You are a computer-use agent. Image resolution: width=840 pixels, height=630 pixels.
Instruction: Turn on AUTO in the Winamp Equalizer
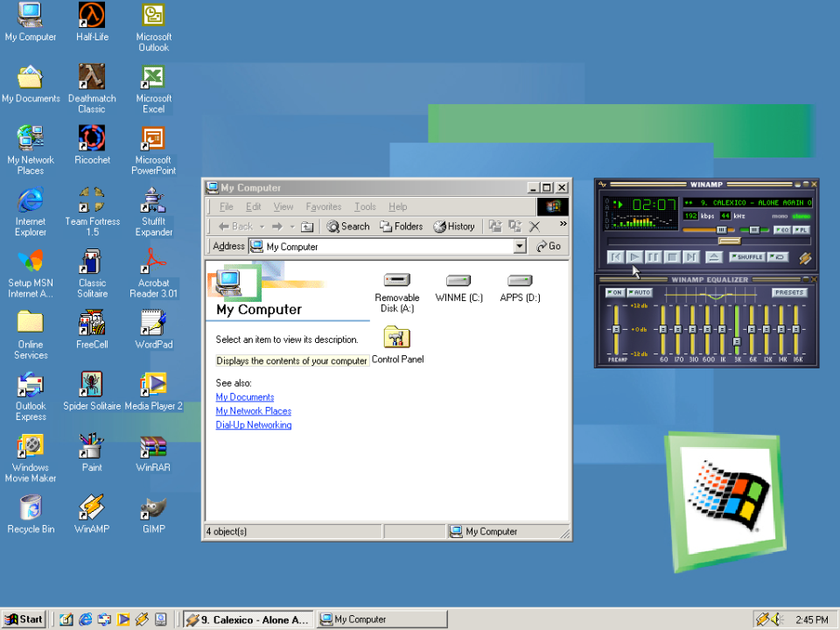coord(640,292)
